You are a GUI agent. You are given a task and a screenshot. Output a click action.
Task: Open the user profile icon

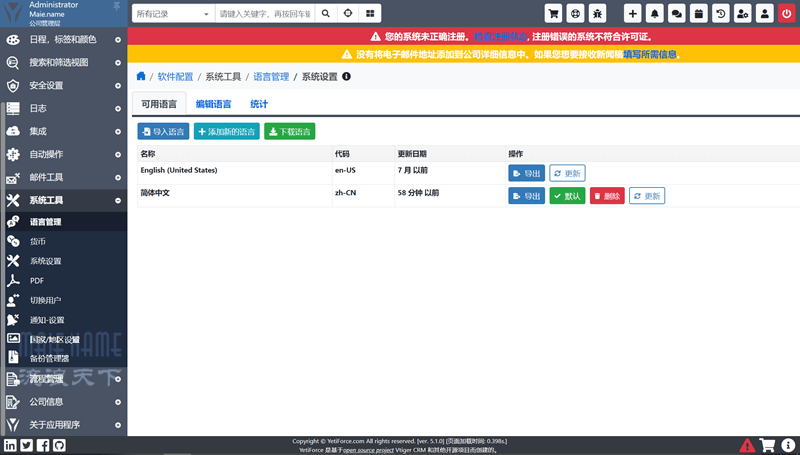764,14
